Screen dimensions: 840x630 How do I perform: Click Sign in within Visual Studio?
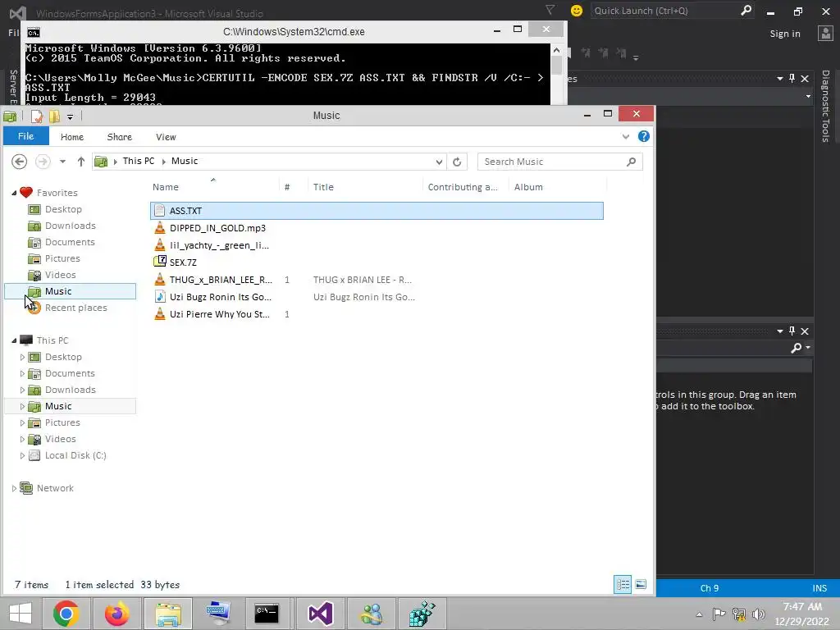click(x=785, y=34)
